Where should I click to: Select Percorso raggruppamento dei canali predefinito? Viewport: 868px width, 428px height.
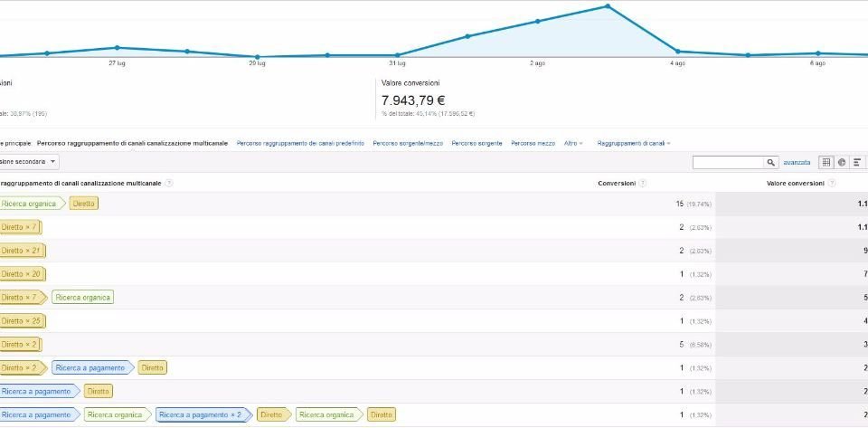(300, 143)
